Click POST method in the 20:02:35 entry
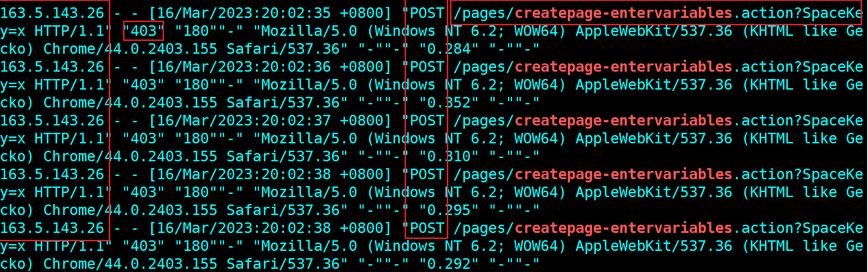868x272 pixels. coord(427,13)
